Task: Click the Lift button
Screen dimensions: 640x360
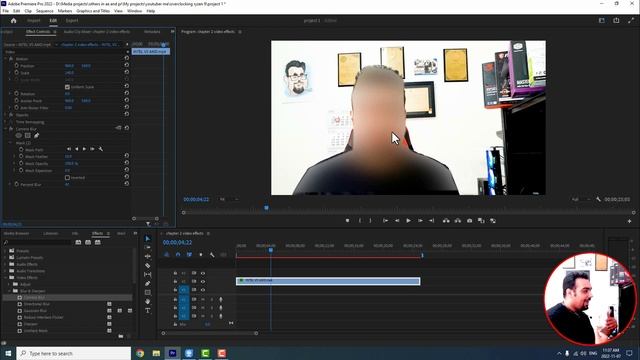Action: tap(446, 220)
